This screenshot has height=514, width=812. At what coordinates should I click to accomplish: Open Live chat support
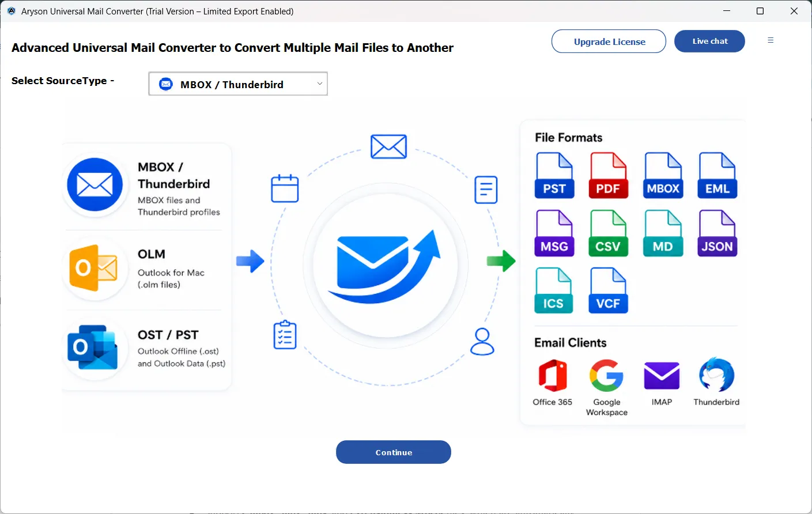[x=709, y=41]
